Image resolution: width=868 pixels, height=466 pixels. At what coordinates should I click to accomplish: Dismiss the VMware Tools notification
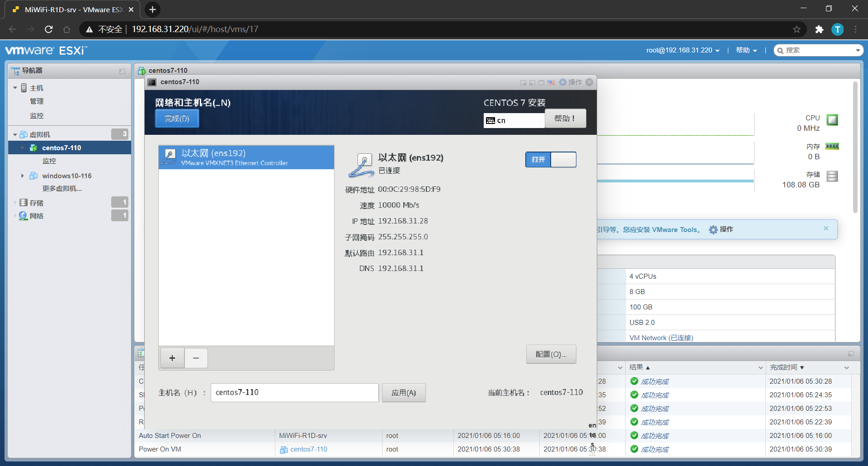pos(826,228)
